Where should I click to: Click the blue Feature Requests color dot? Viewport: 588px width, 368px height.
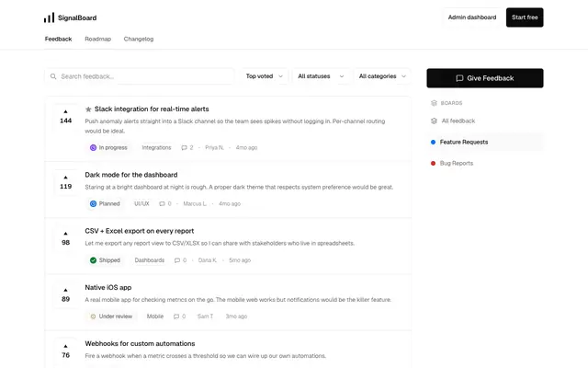(433, 142)
